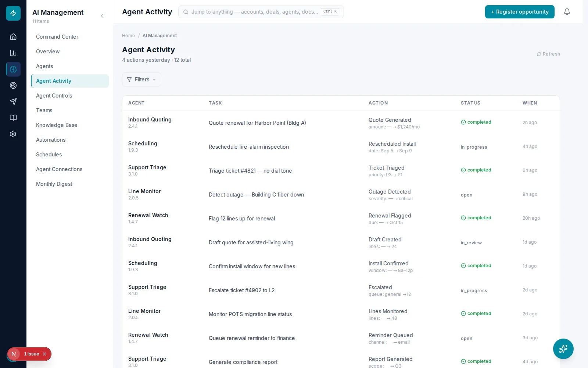Click the STATUS column header

pyautogui.click(x=470, y=103)
